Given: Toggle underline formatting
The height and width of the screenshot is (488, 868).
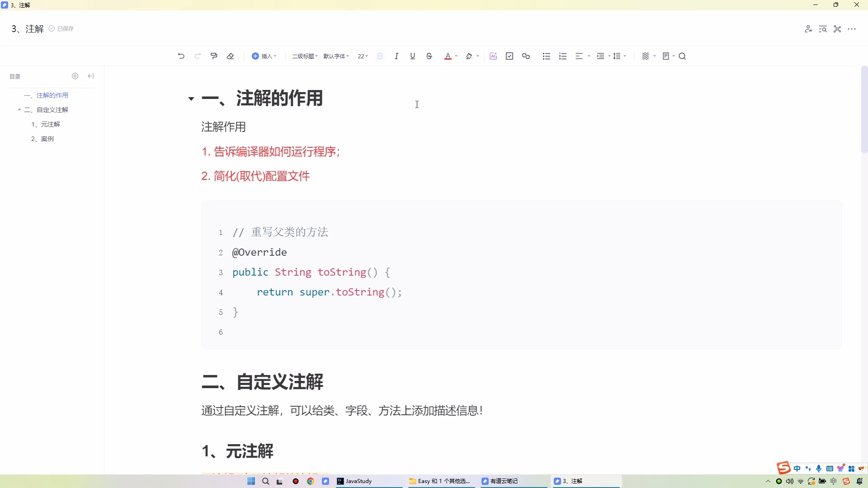Looking at the screenshot, I should 412,56.
